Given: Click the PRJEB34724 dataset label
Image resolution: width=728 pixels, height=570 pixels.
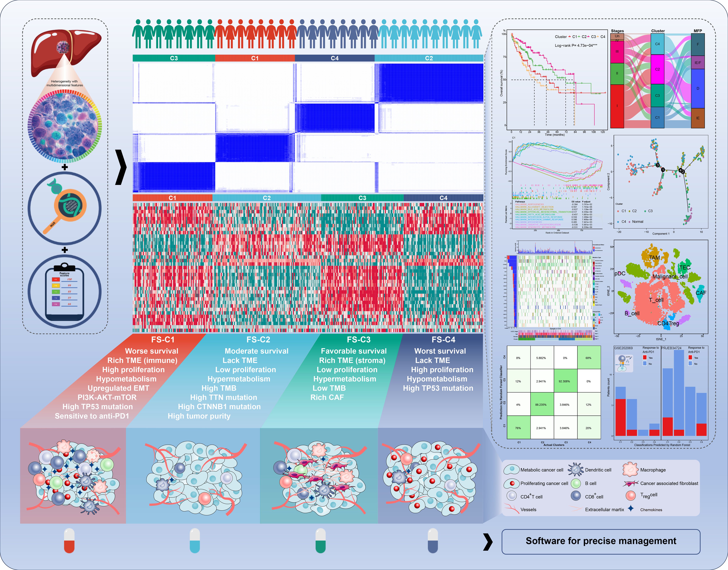Looking at the screenshot, I should click(671, 348).
